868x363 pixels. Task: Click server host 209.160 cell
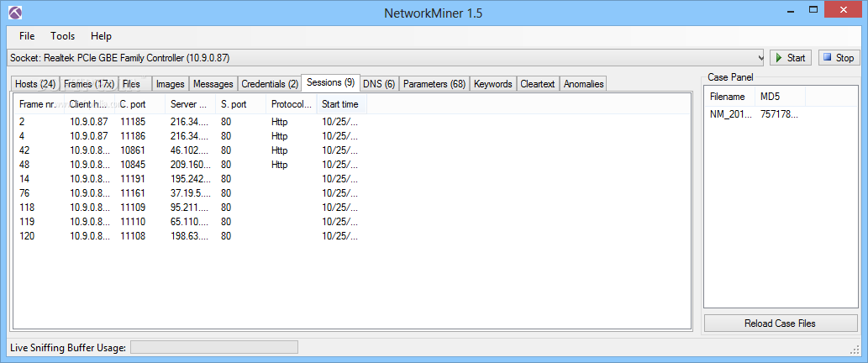pos(191,165)
